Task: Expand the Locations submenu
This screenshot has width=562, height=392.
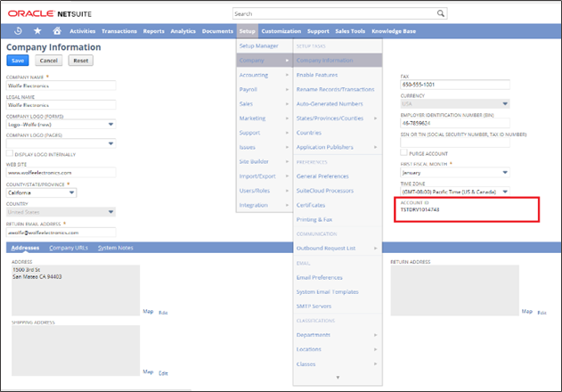Action: tap(338, 349)
